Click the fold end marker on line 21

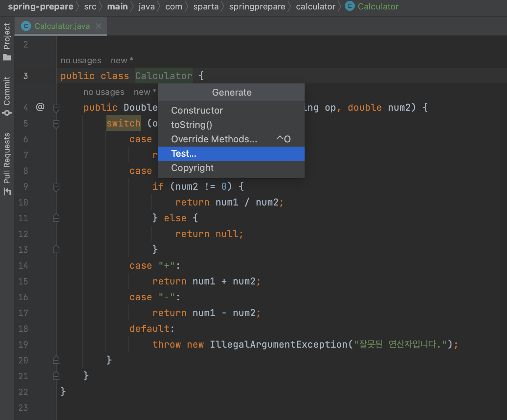pos(56,376)
